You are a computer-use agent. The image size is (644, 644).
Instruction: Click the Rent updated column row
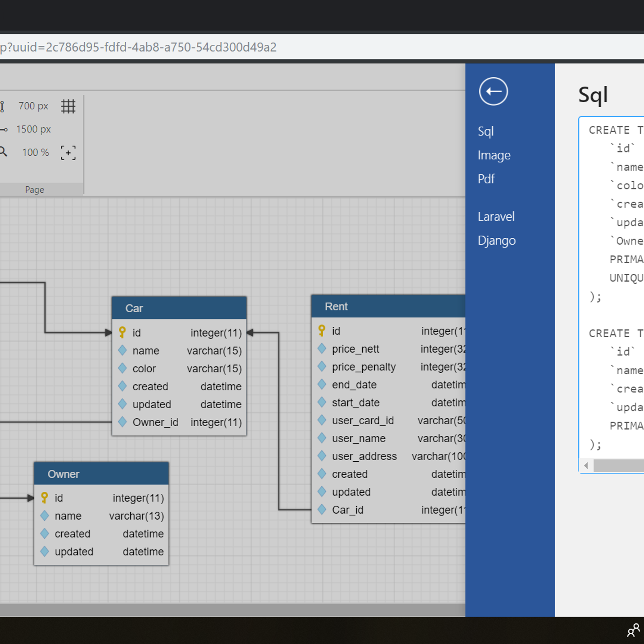point(389,492)
